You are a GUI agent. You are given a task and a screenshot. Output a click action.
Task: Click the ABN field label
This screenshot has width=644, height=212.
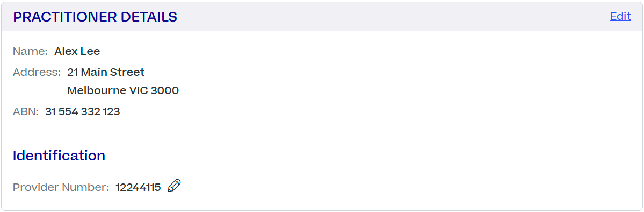[x=25, y=111]
